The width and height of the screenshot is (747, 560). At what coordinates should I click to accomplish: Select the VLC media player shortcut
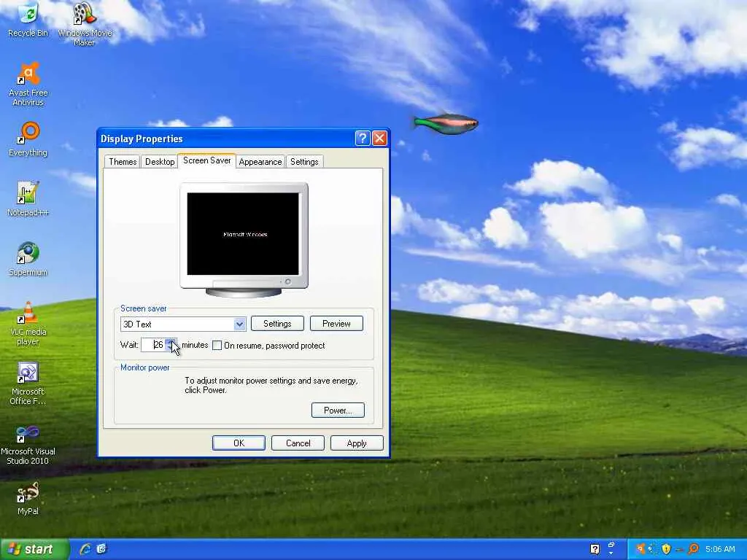[x=28, y=323]
